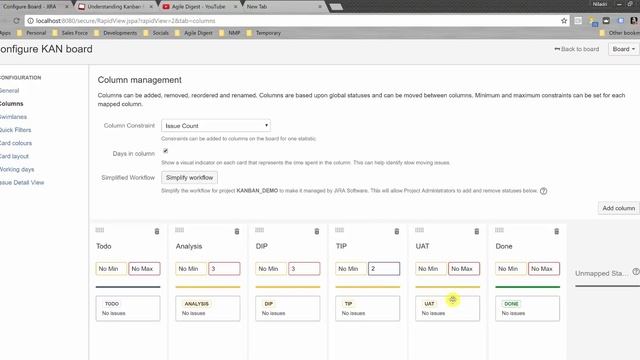The height and width of the screenshot is (360, 640).
Task: Select the UAT status card
Action: click(447, 309)
